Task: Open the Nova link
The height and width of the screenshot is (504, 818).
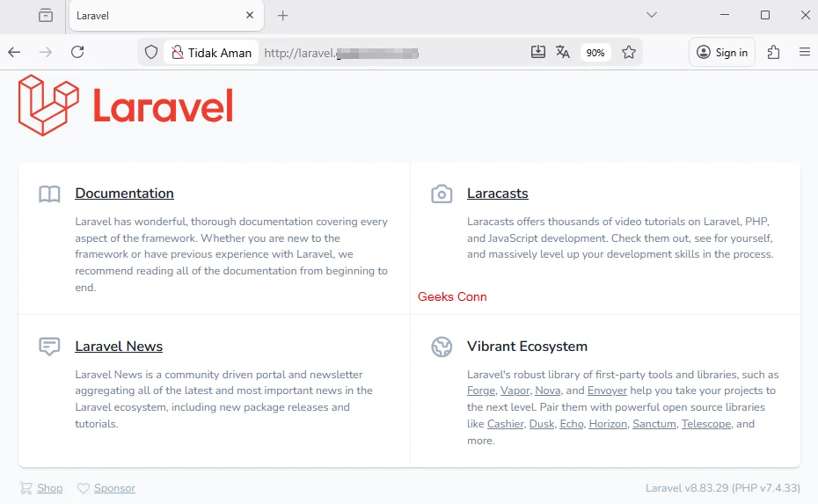Action: click(x=548, y=391)
